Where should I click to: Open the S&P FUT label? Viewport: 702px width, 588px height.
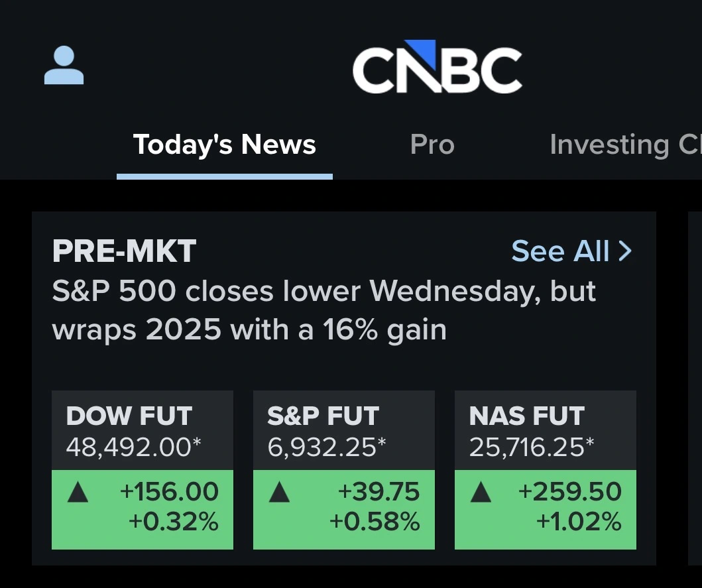click(x=323, y=416)
